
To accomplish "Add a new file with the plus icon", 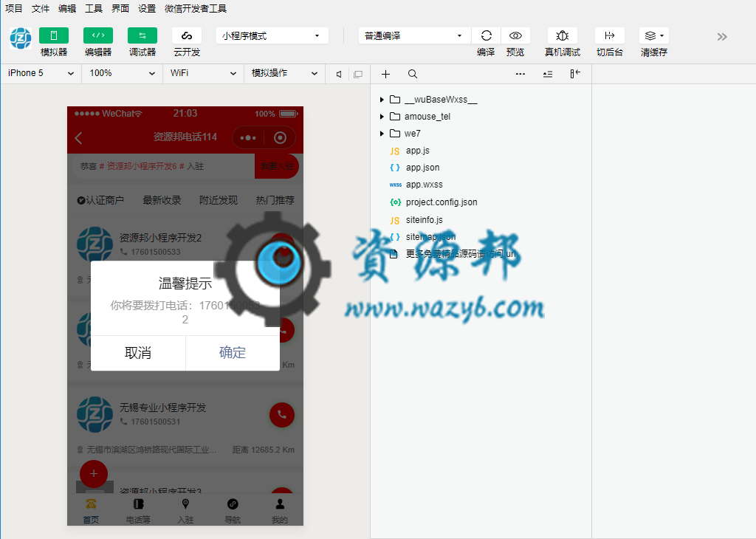I will click(385, 74).
